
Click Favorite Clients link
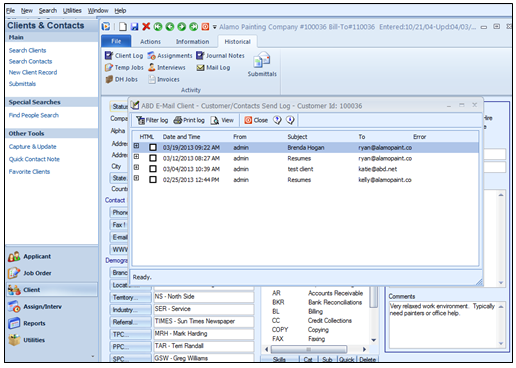click(x=29, y=172)
